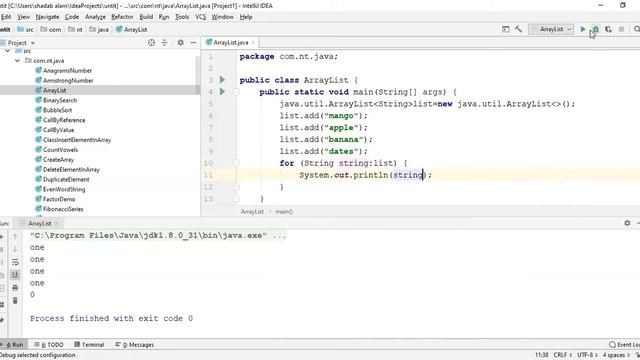640x360 pixels.
Task: Open the Build menu
Action: (x=146, y=17)
